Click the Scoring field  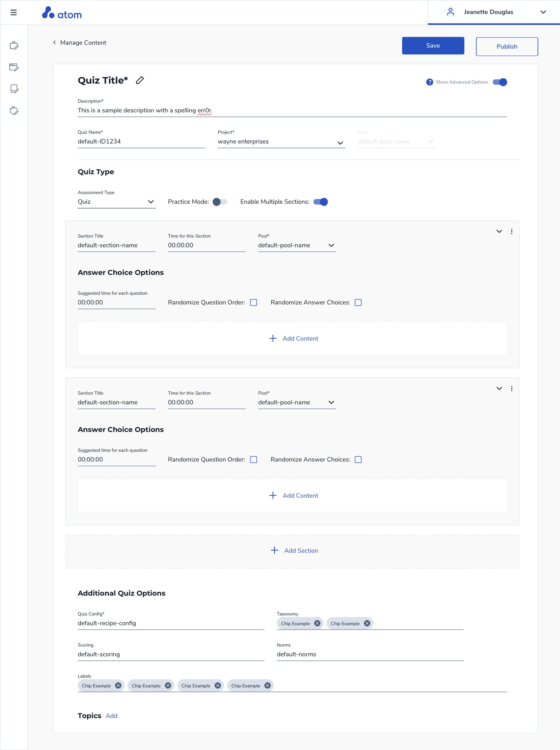[171, 654]
